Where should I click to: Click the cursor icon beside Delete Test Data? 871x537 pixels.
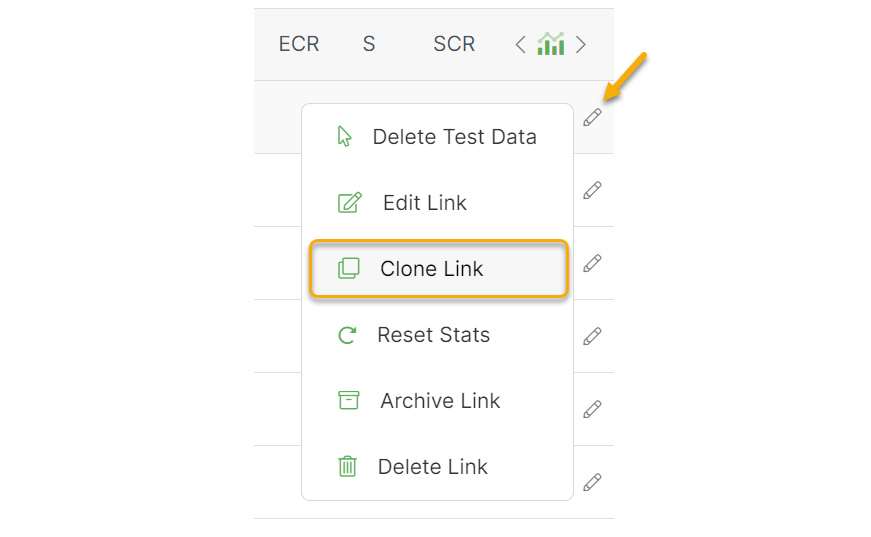point(345,137)
